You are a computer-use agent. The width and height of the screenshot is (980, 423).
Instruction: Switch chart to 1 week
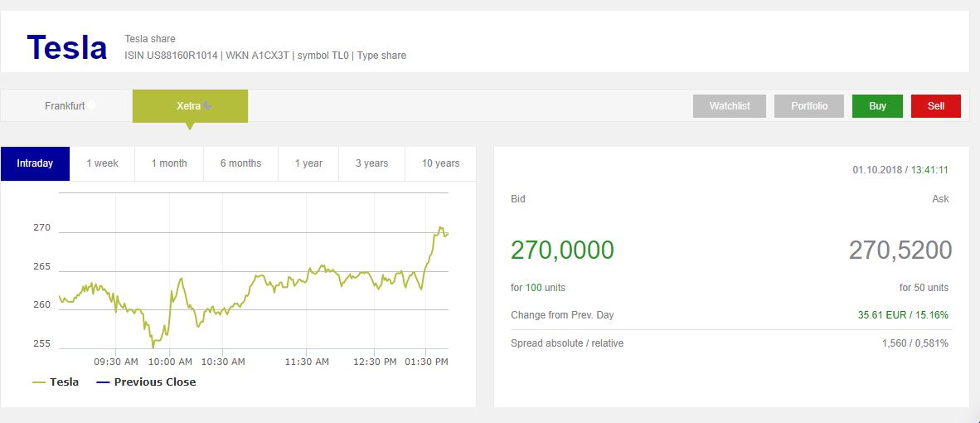coord(103,163)
